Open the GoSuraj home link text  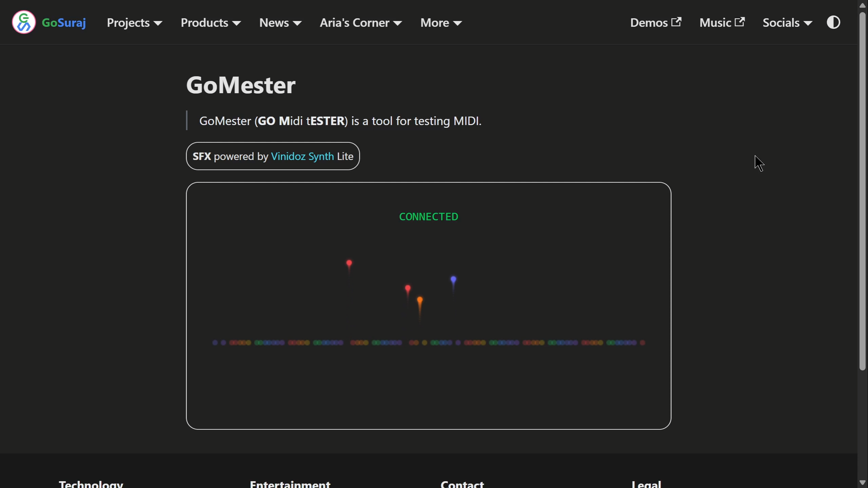(64, 23)
